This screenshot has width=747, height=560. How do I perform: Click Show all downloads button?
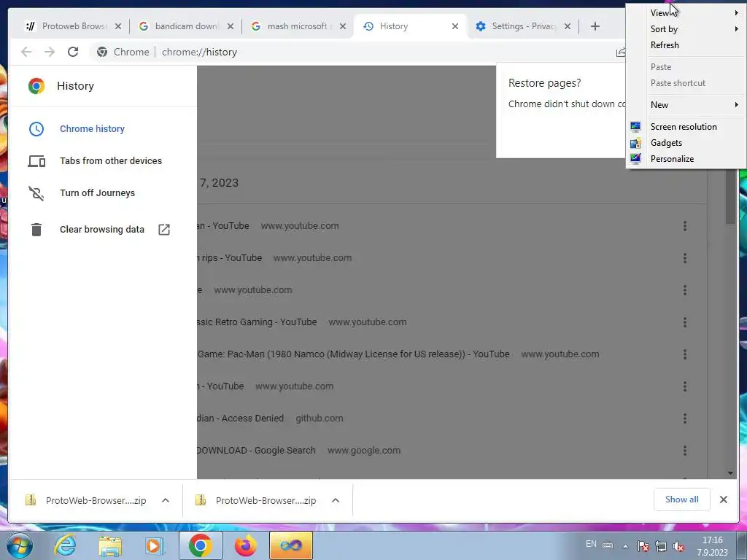click(682, 499)
